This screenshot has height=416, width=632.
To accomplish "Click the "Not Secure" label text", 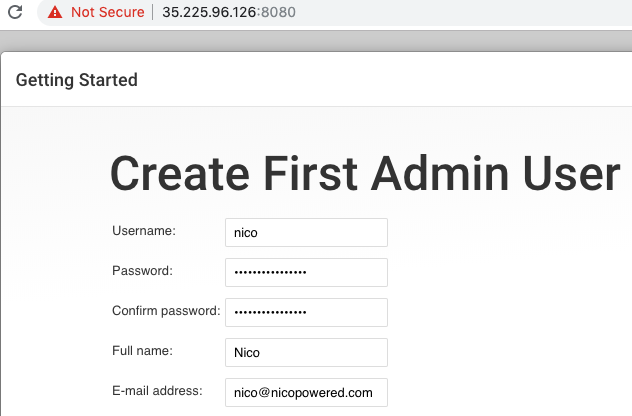I will pyautogui.click(x=107, y=13).
